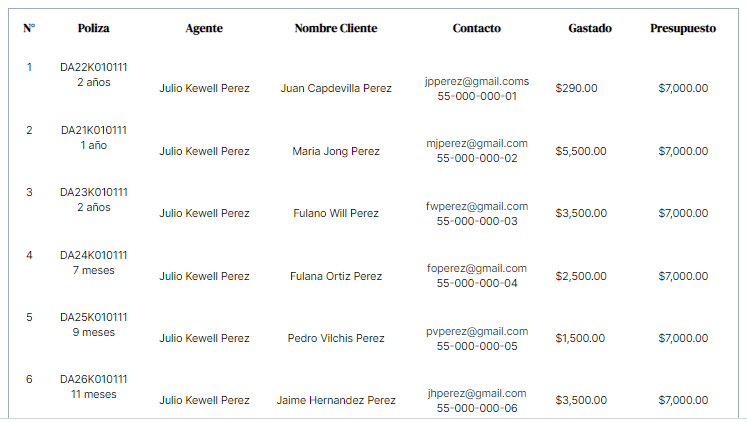
Task: Click policy DA24K010111
Action: coord(94,255)
